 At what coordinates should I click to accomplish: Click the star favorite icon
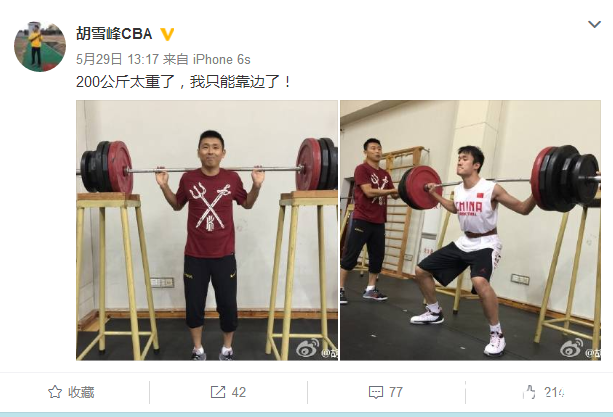coord(55,392)
